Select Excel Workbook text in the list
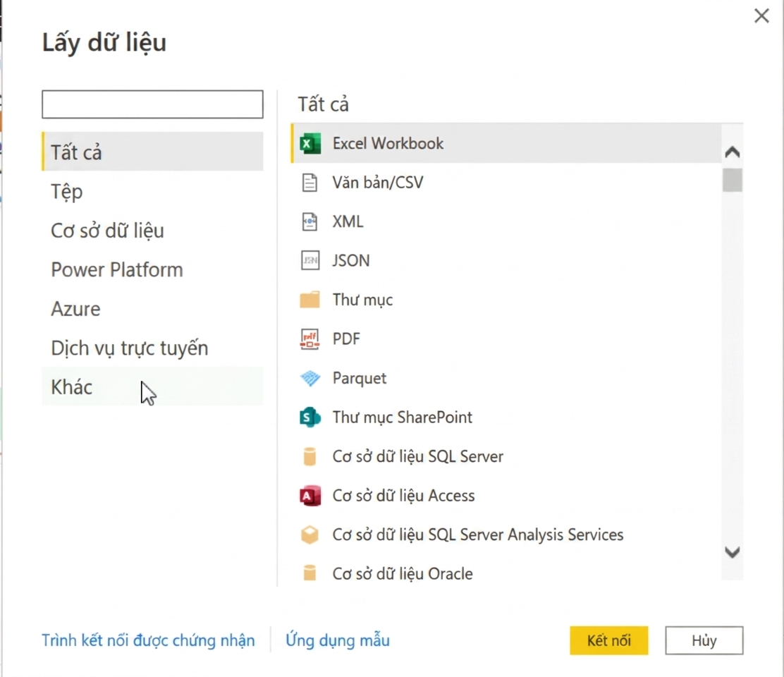This screenshot has height=677, width=784. click(388, 143)
